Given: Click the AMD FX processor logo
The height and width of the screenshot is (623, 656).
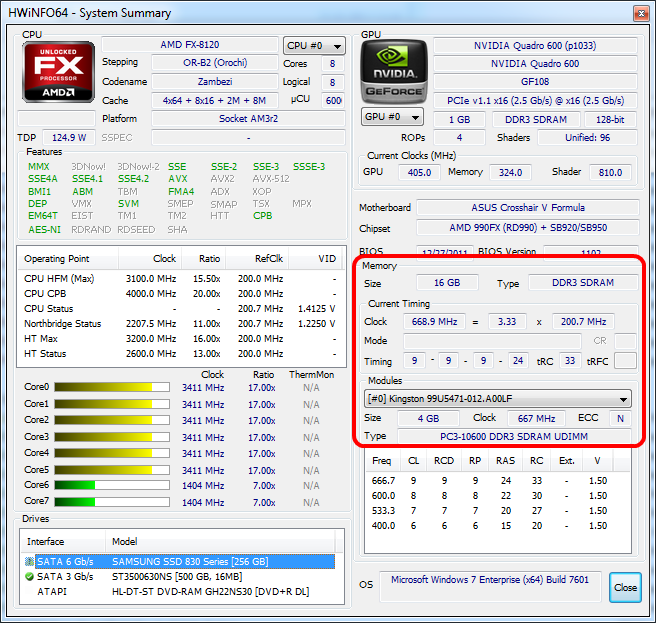Looking at the screenshot, I should tap(58, 72).
